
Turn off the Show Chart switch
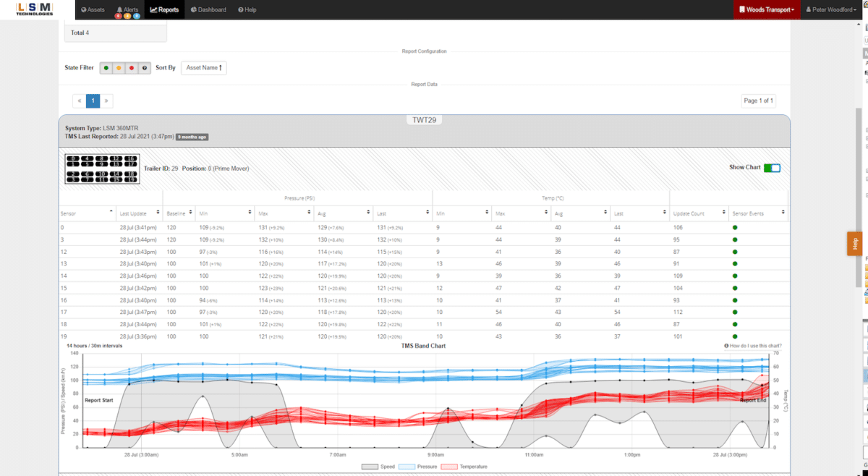point(772,168)
